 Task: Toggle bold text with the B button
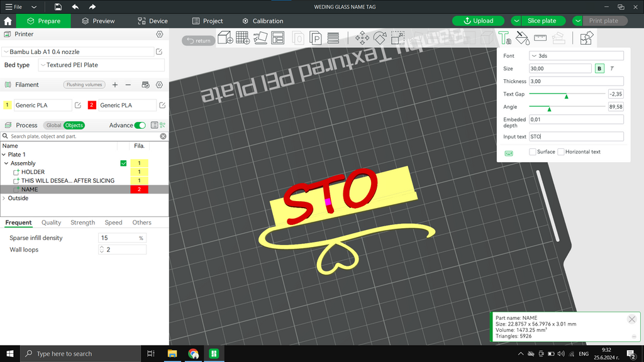[x=599, y=69]
